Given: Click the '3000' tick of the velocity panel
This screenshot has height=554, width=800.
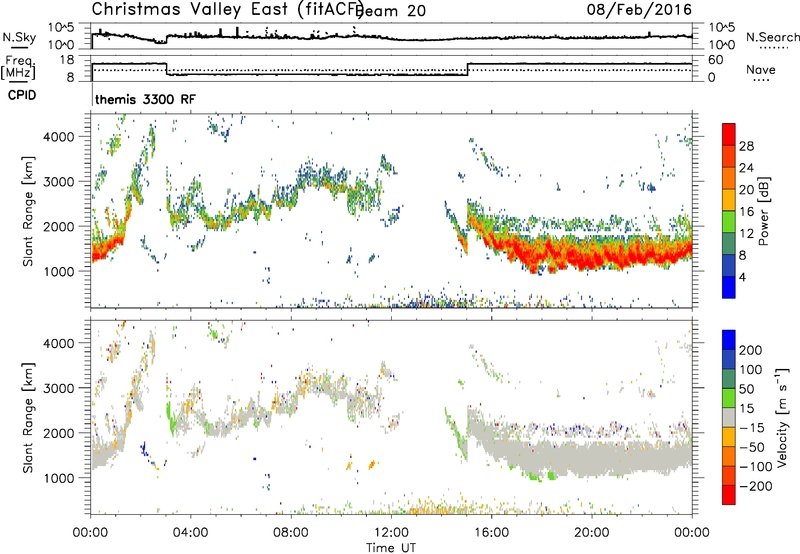Looking at the screenshot, I should click(59, 388).
